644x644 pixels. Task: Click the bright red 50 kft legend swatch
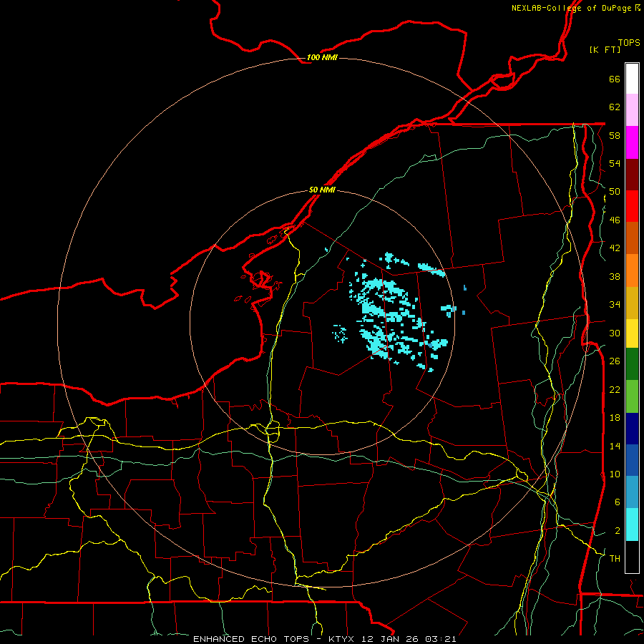point(632,206)
